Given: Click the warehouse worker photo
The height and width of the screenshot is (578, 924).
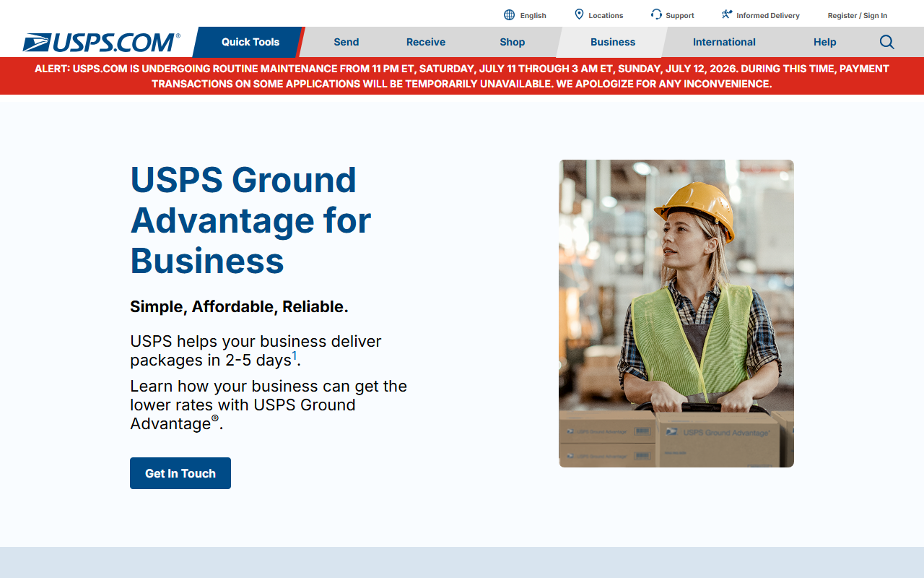Looking at the screenshot, I should 676,314.
